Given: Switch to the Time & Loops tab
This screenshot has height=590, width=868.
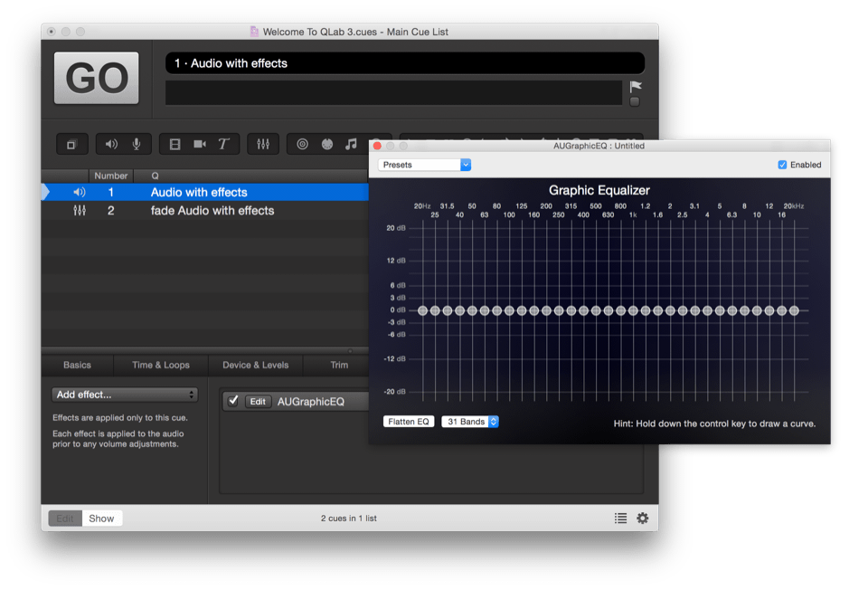Looking at the screenshot, I should pyautogui.click(x=161, y=365).
